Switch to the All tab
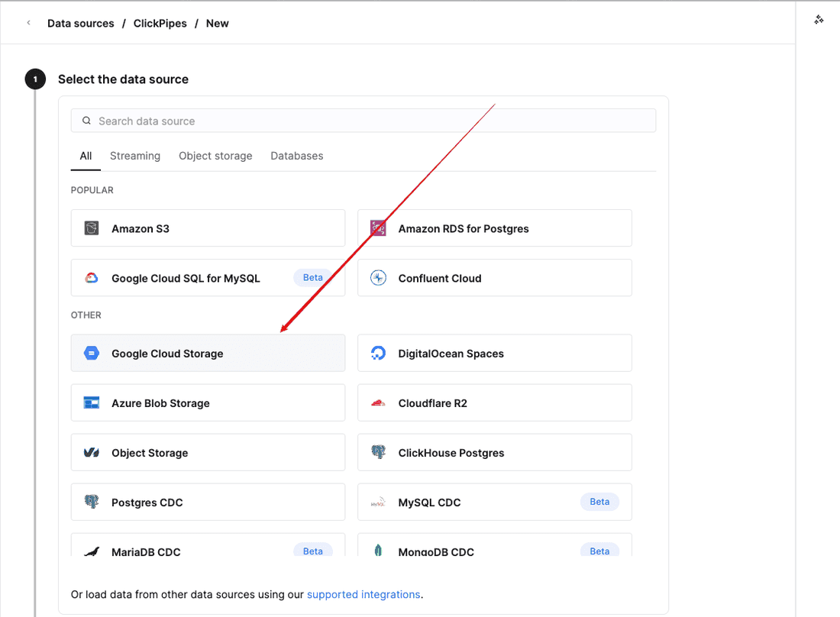This screenshot has width=840, height=617. click(x=86, y=156)
